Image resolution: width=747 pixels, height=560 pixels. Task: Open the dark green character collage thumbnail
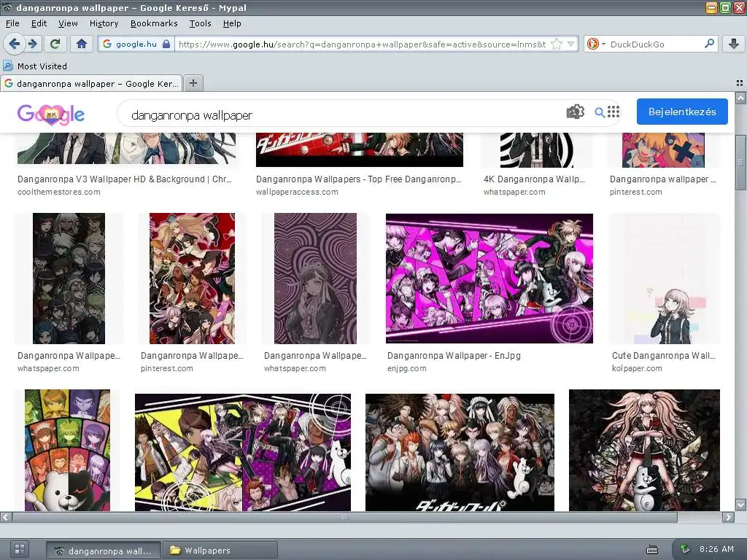point(69,279)
